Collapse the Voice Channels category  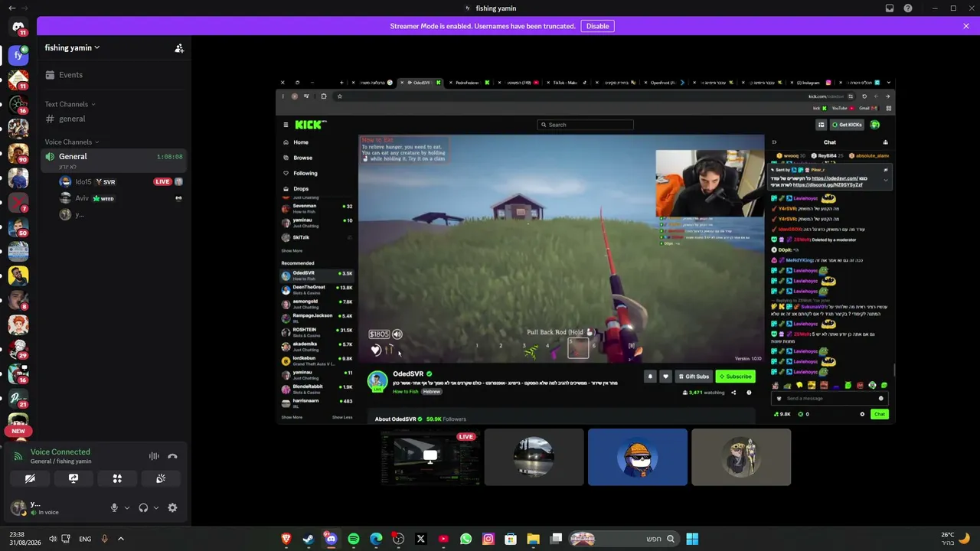point(72,142)
